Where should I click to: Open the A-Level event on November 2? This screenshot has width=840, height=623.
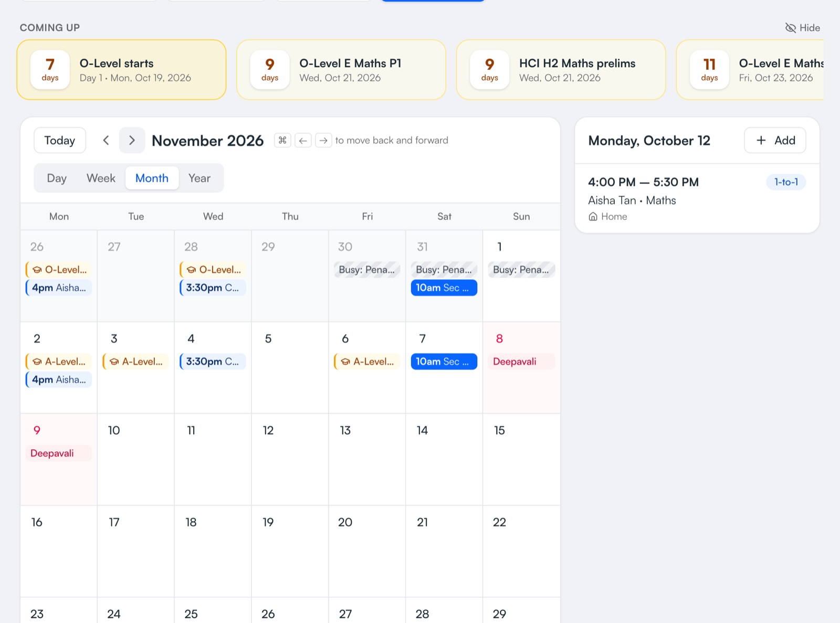pyautogui.click(x=59, y=362)
